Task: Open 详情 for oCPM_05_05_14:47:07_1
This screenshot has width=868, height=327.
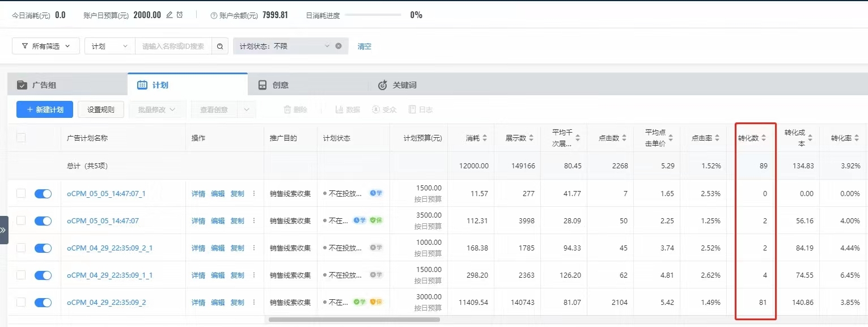Action: tap(198, 193)
